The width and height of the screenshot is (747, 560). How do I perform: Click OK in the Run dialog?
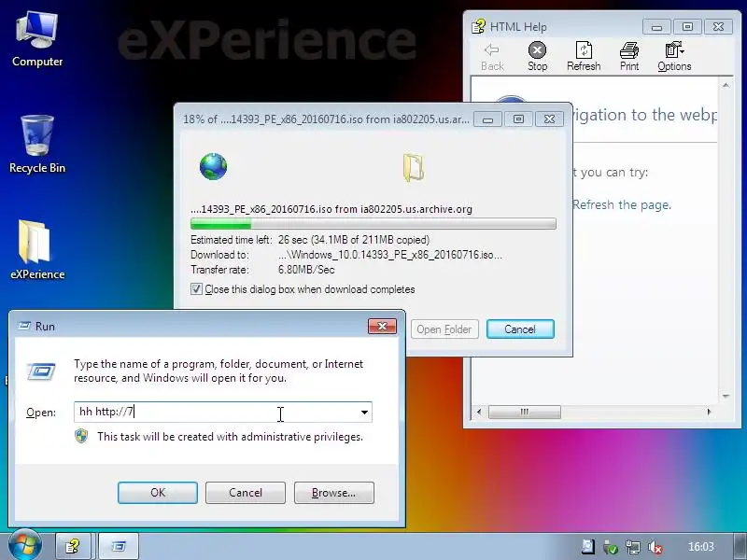(158, 493)
